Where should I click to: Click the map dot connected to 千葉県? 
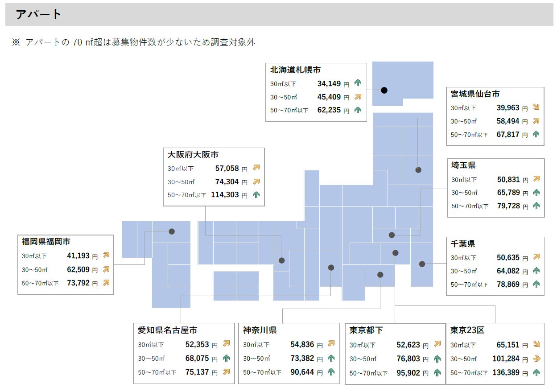point(422,264)
